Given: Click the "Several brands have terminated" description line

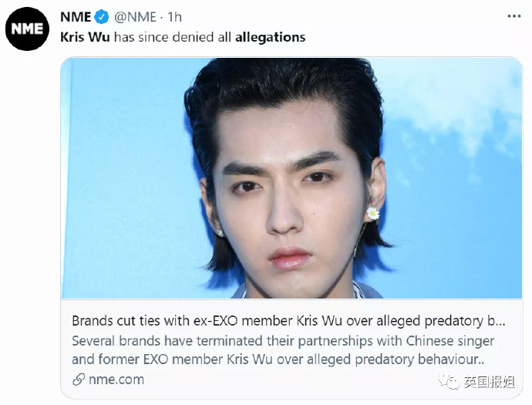Looking at the screenshot, I should 283,341.
